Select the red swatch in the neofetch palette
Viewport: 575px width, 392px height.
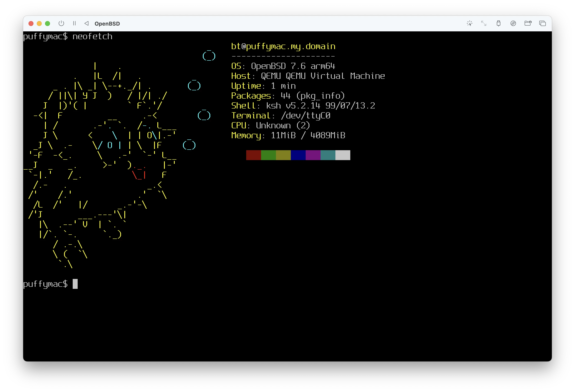coord(253,155)
